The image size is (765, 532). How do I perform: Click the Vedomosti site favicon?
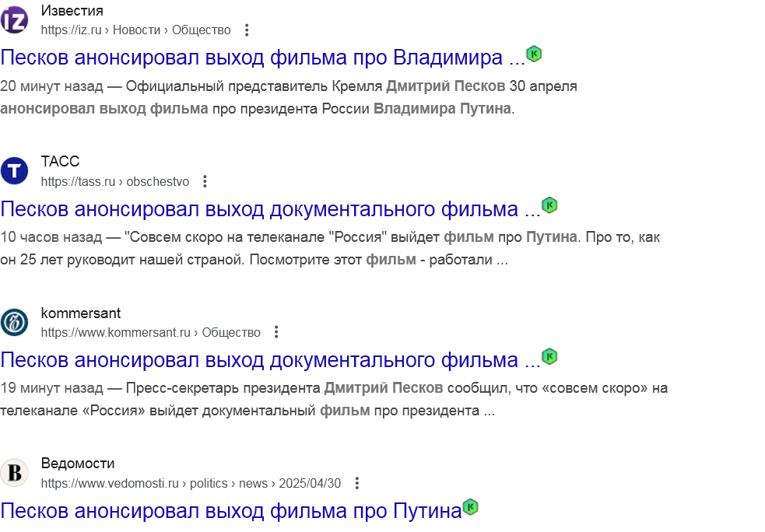click(x=14, y=473)
